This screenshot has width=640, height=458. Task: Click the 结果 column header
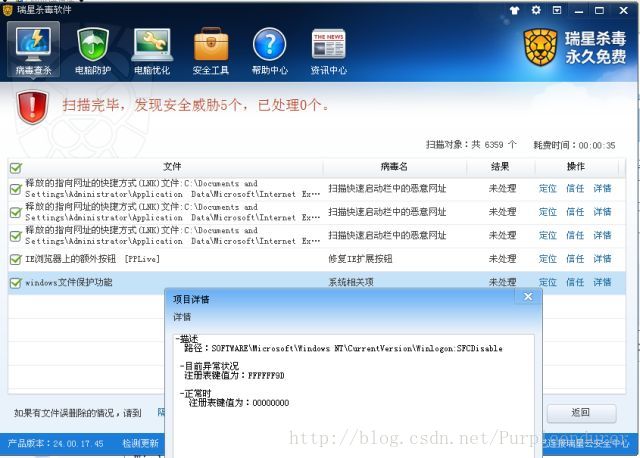(x=500, y=167)
